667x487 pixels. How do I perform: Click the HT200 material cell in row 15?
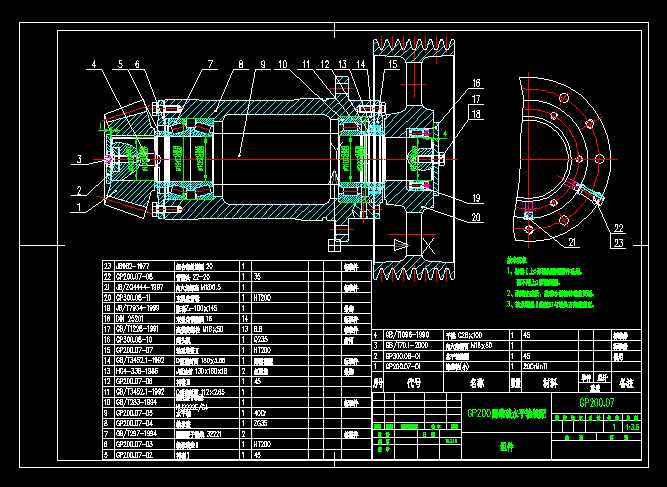(x=262, y=350)
